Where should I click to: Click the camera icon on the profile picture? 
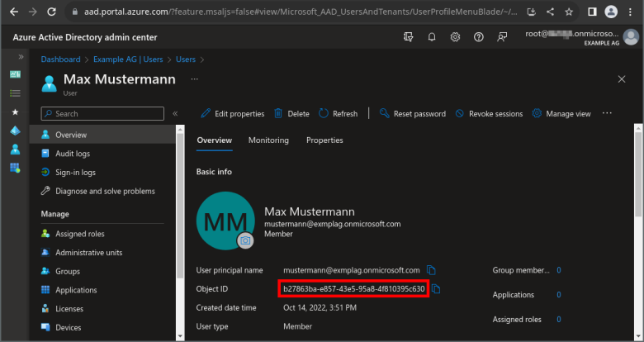(244, 240)
